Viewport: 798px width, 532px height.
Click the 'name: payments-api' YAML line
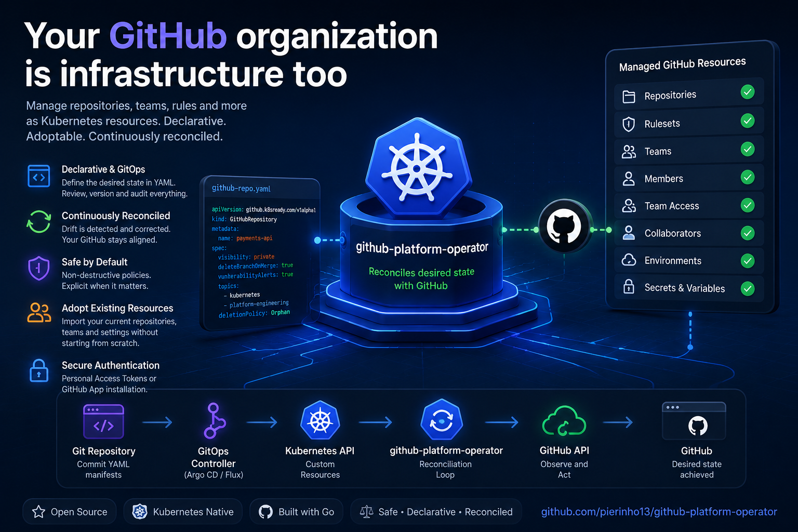(245, 238)
